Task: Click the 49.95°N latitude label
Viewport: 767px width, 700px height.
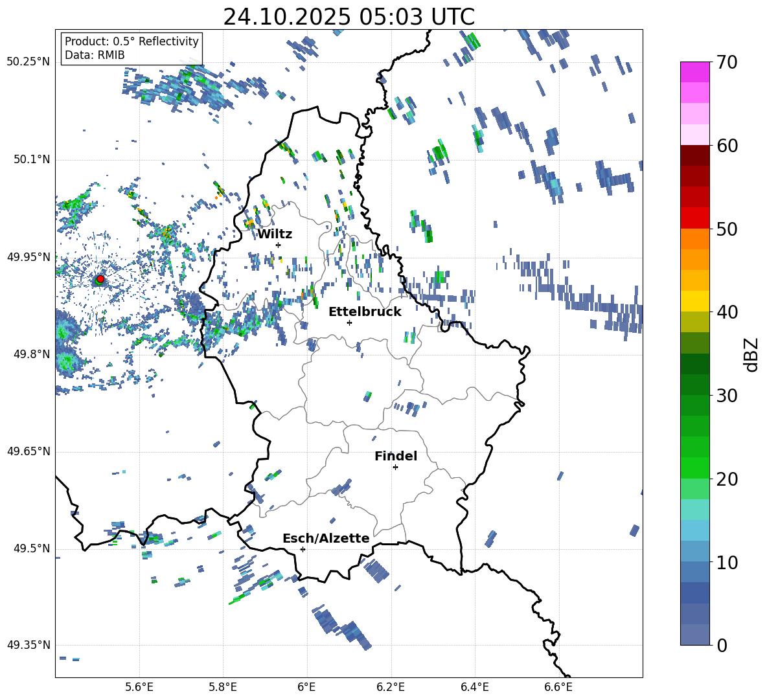Action: pyautogui.click(x=29, y=256)
